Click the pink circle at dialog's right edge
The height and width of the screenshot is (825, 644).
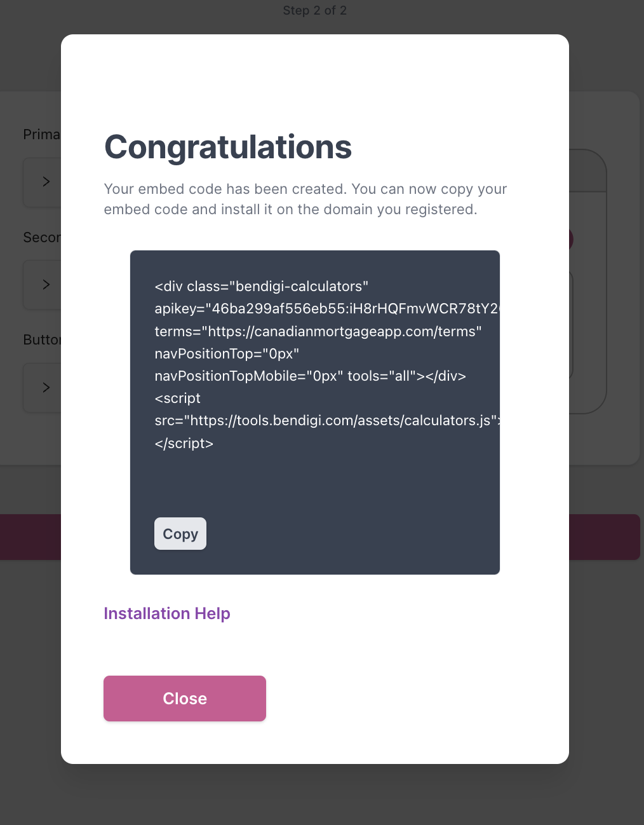point(571,240)
